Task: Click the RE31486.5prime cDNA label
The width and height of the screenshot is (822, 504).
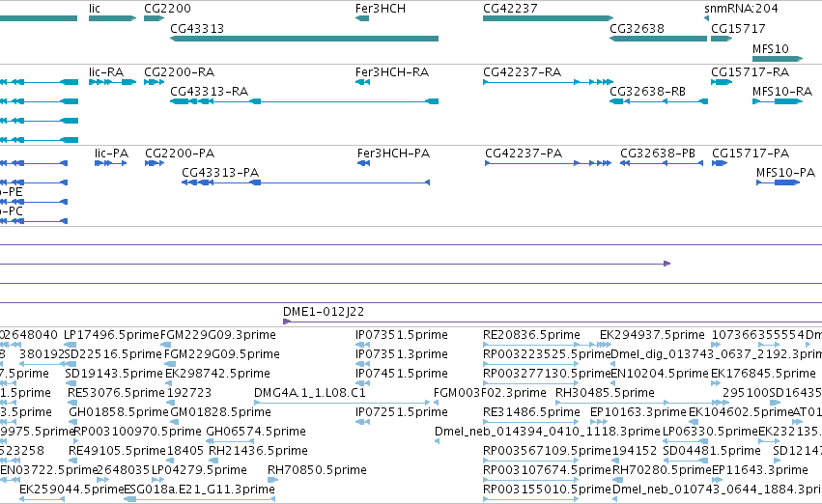Action: point(531,412)
